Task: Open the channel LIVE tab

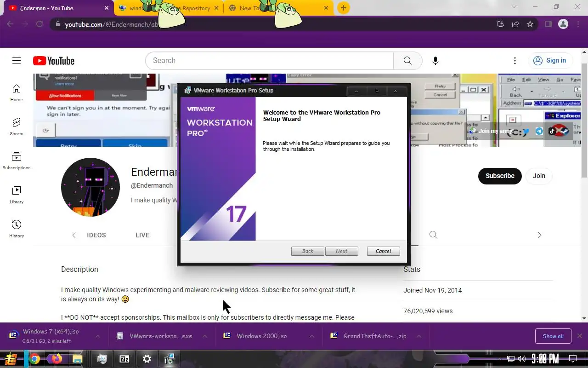Action: tap(142, 235)
